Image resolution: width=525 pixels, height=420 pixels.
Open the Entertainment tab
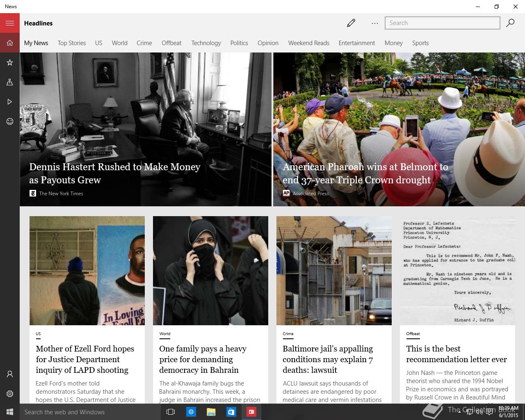[x=357, y=43]
